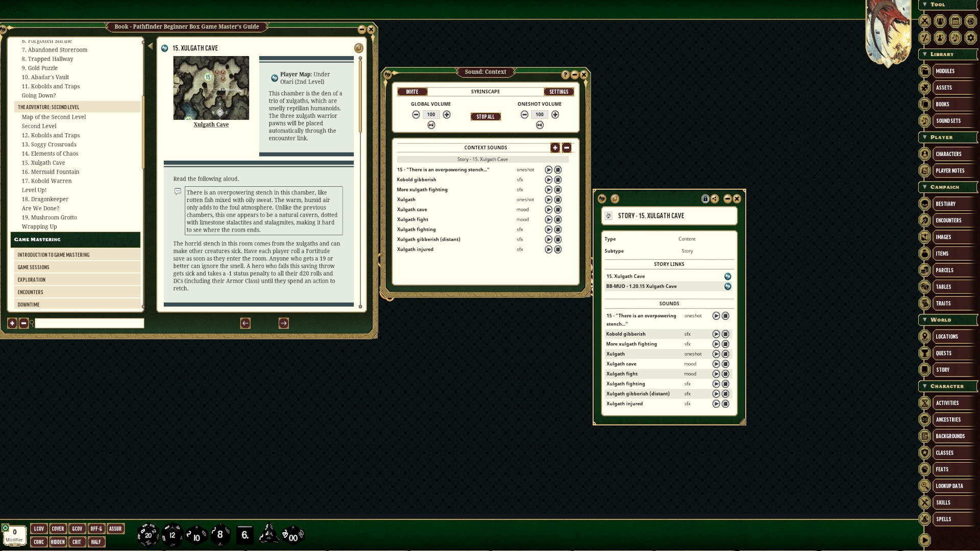Enable the CRIT modifier button
Viewport: 980px width, 551px height.
tap(77, 542)
